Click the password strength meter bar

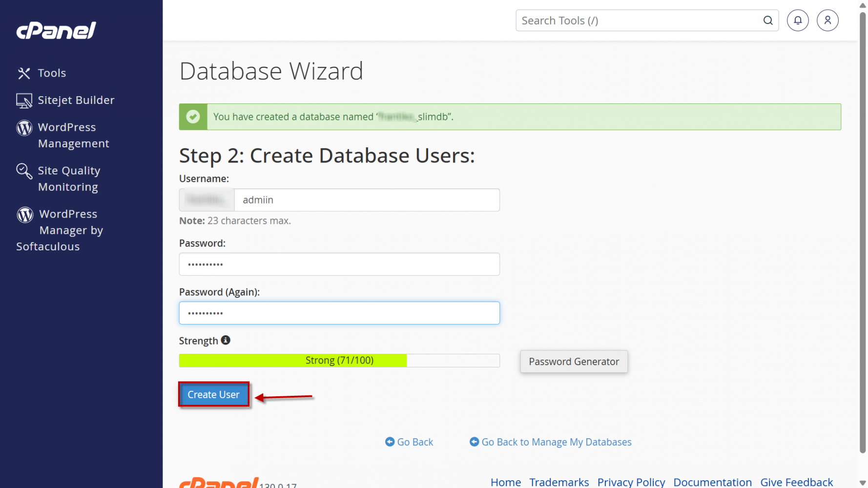point(339,361)
